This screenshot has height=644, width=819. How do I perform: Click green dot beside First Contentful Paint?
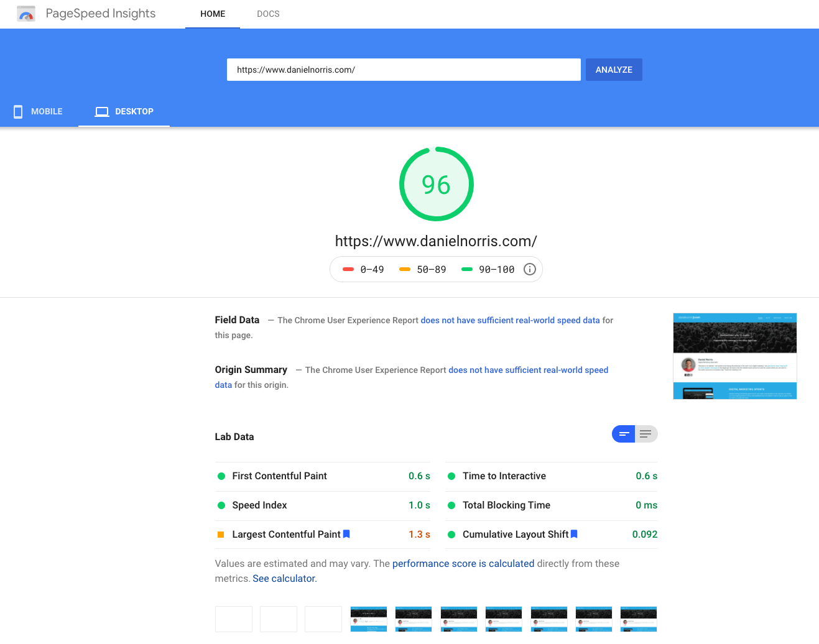click(x=221, y=476)
